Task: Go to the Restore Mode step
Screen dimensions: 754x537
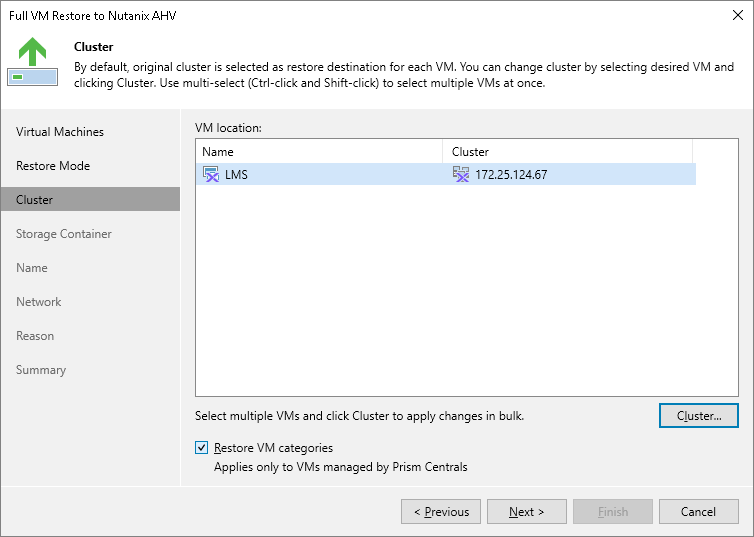Action: point(53,166)
